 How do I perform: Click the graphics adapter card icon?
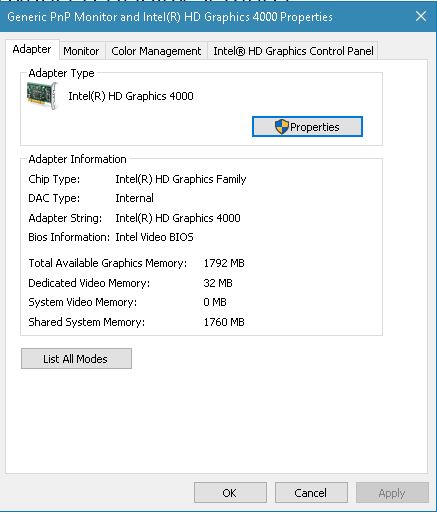[42, 96]
